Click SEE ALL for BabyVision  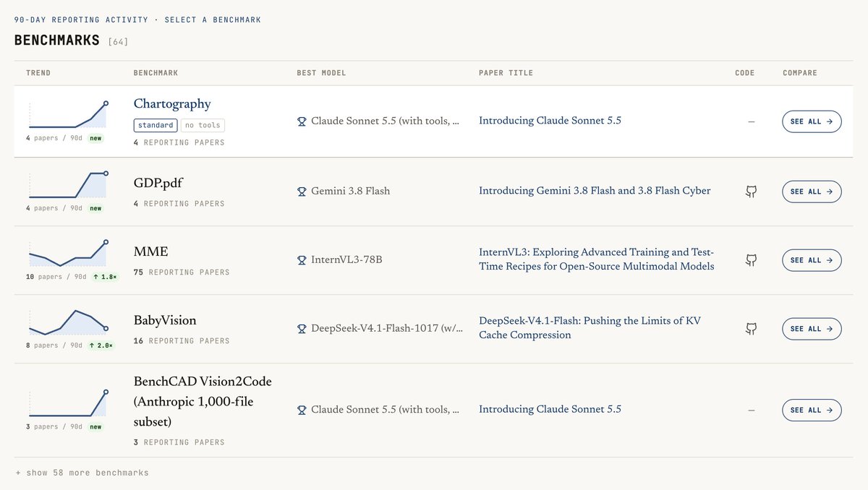click(x=812, y=329)
